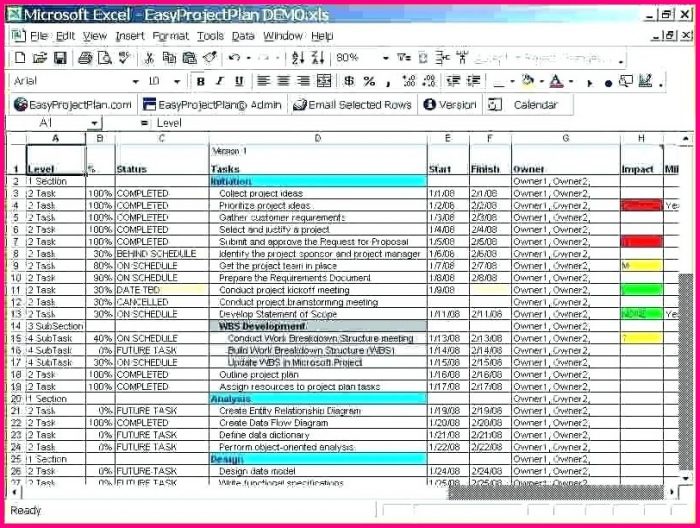Open the Tools menu
Image resolution: width=700 pixels, height=528 pixels.
pos(210,36)
